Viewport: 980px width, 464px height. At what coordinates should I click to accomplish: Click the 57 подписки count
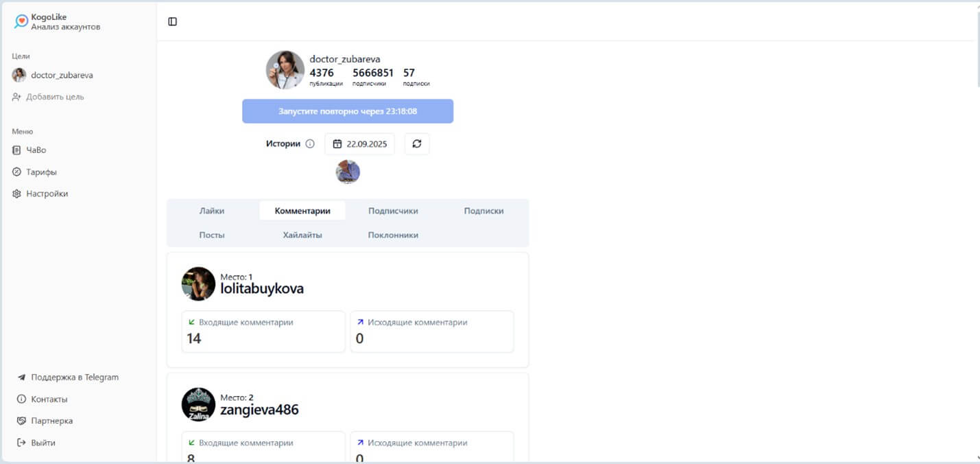tap(416, 77)
